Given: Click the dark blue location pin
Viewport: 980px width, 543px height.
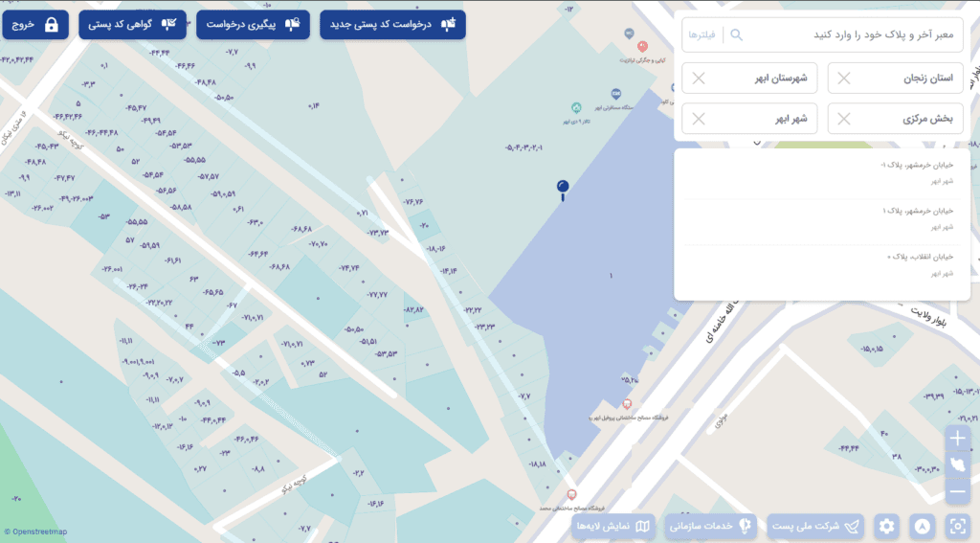Looking at the screenshot, I should (563, 190).
